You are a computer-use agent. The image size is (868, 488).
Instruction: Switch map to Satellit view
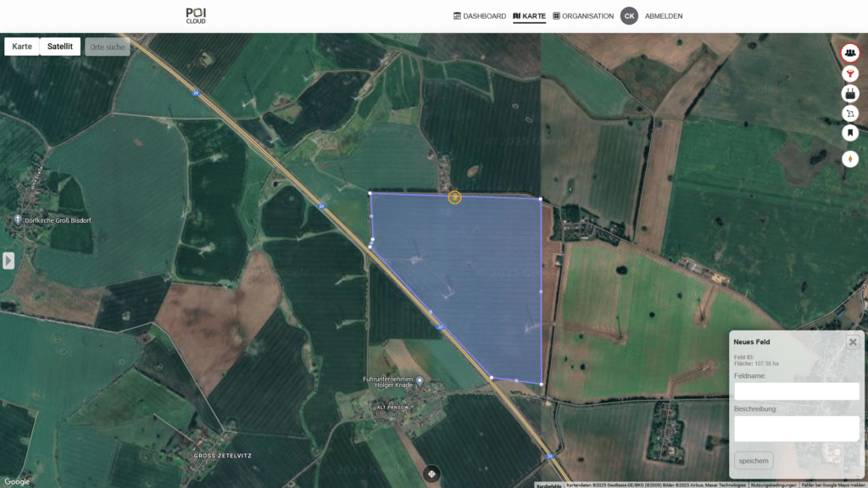point(60,47)
